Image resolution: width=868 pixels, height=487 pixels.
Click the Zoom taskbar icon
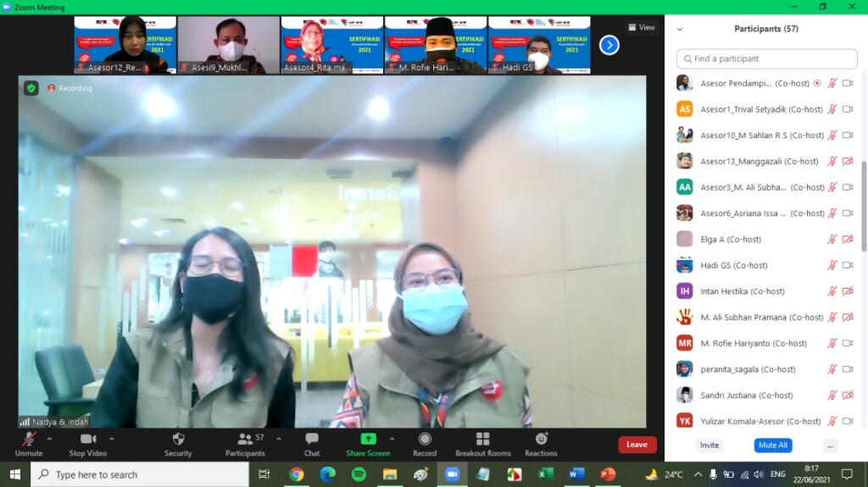[x=453, y=474]
